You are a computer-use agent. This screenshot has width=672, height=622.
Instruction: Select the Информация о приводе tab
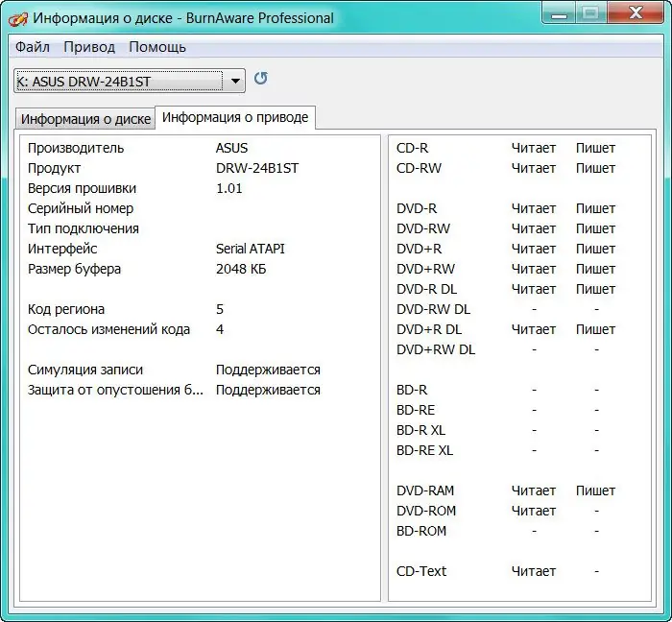pyautogui.click(x=235, y=117)
